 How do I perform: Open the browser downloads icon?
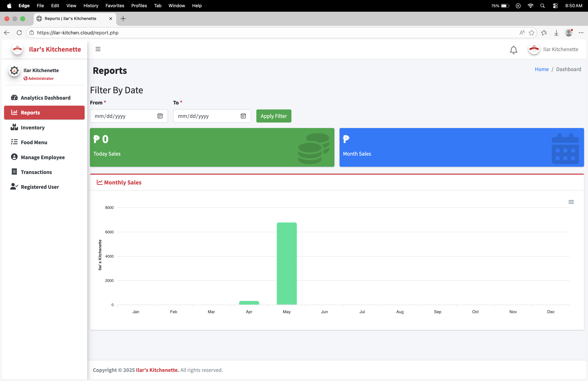click(556, 33)
